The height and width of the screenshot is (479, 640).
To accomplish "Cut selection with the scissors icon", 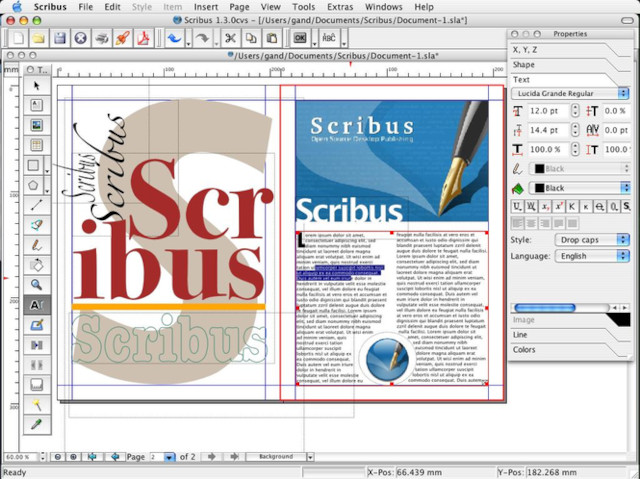I will pos(230,38).
